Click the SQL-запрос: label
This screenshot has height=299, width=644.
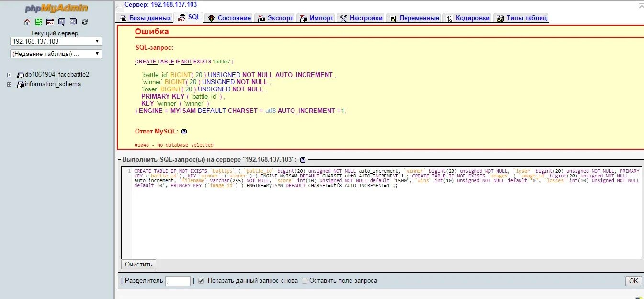[x=154, y=48]
